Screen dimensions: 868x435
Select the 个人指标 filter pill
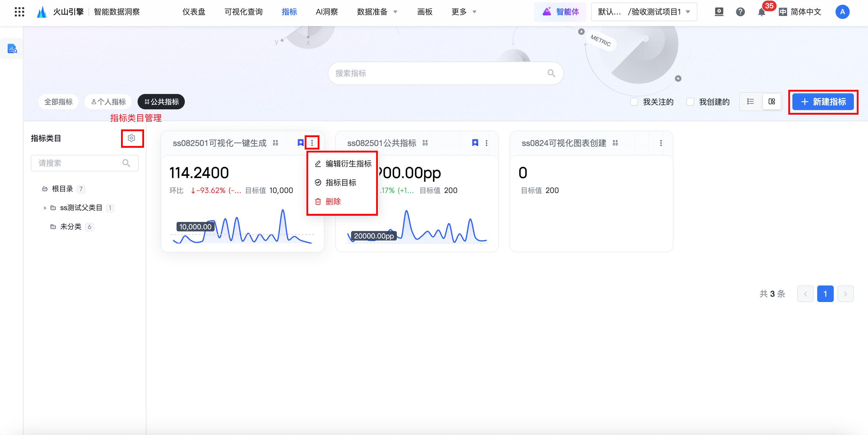pos(109,102)
